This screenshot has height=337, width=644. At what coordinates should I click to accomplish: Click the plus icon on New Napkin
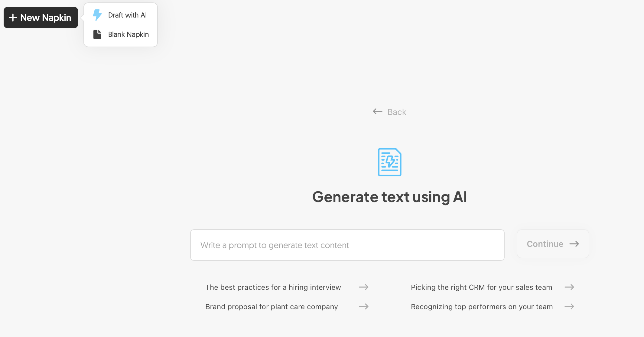(x=13, y=18)
